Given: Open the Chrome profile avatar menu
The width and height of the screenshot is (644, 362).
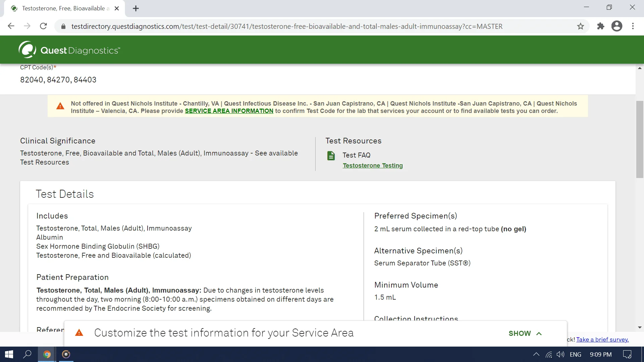Looking at the screenshot, I should [617, 26].
